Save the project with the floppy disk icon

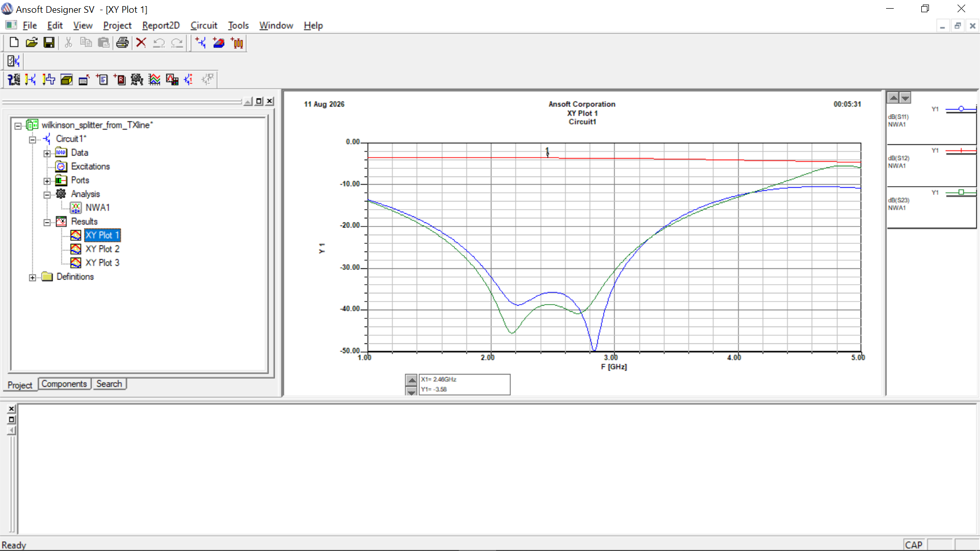[49, 43]
